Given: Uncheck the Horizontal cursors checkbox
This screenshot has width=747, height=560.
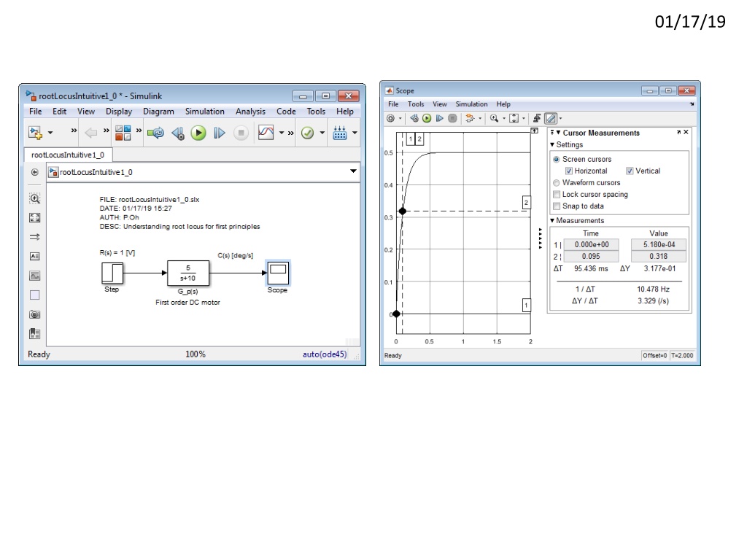Looking at the screenshot, I should pyautogui.click(x=568, y=171).
